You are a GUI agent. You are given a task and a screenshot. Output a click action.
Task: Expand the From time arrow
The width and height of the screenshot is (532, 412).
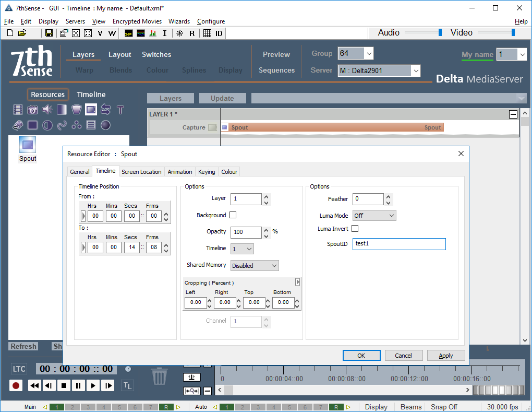click(83, 216)
